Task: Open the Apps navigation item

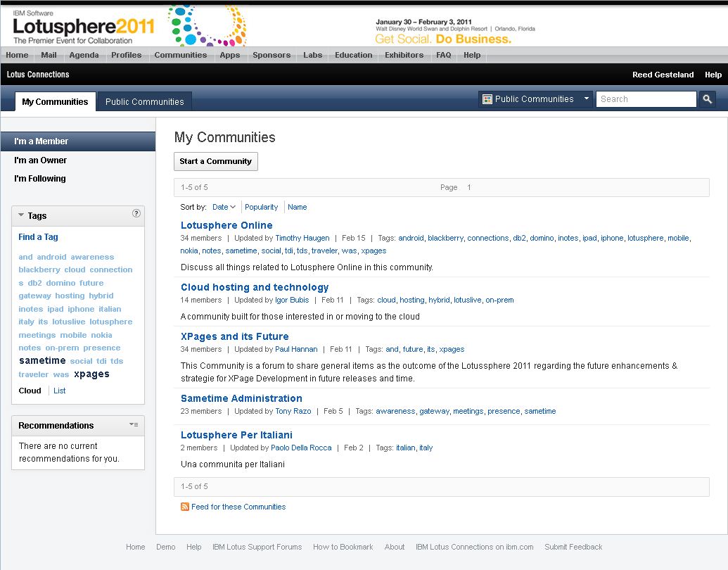Action: pyautogui.click(x=230, y=55)
